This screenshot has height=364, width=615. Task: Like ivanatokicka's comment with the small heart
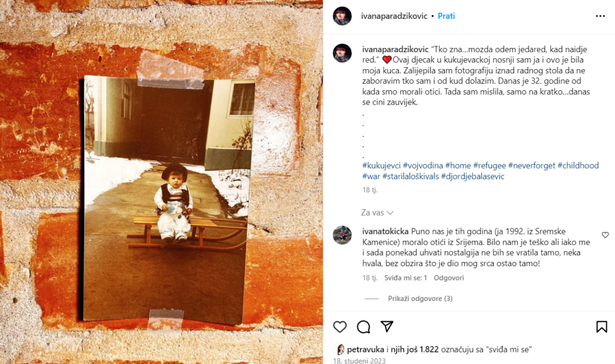(605, 235)
